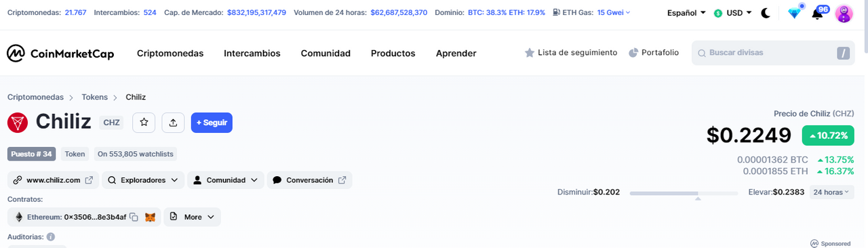
Task: Open Productos nav menu
Action: click(393, 54)
